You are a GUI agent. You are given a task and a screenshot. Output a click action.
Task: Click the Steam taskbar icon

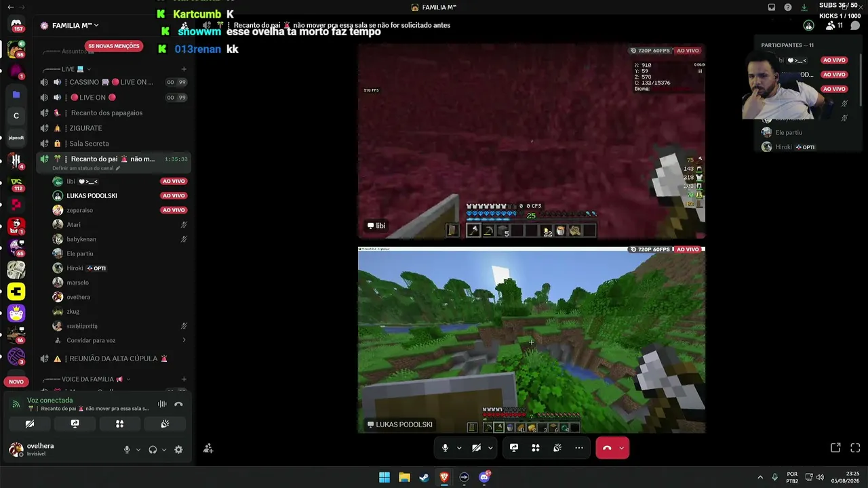pos(424,477)
